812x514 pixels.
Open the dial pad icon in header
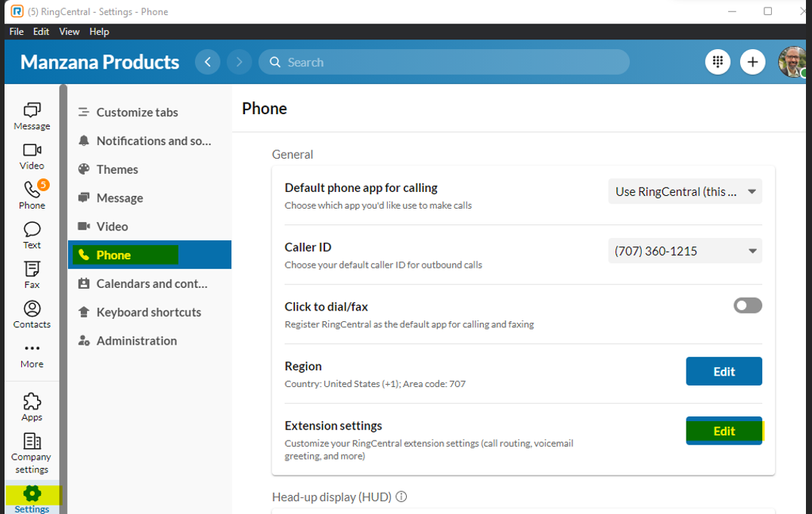[x=717, y=62]
